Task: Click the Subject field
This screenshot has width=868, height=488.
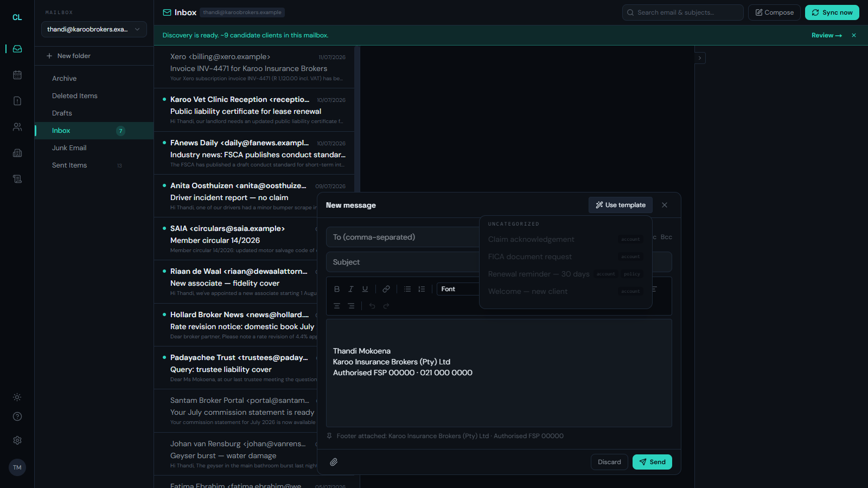Action: pyautogui.click(x=403, y=262)
